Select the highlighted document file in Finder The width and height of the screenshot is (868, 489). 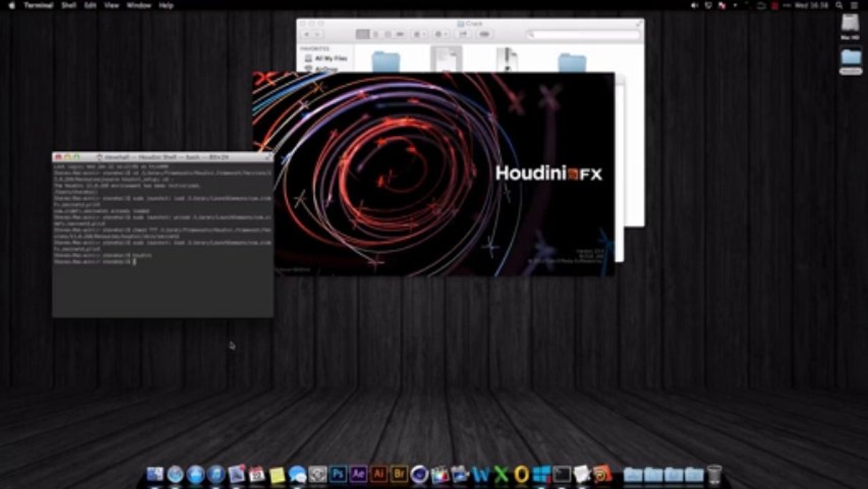pyautogui.click(x=446, y=59)
